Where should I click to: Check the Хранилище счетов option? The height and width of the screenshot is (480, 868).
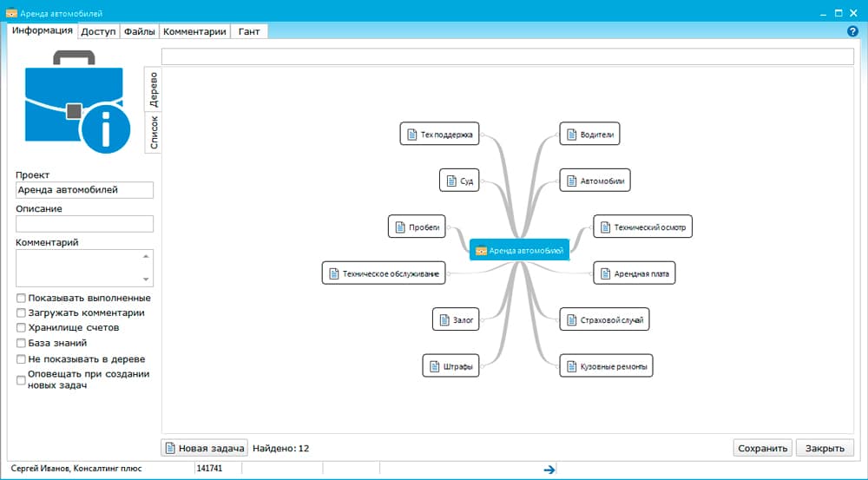click(x=21, y=328)
